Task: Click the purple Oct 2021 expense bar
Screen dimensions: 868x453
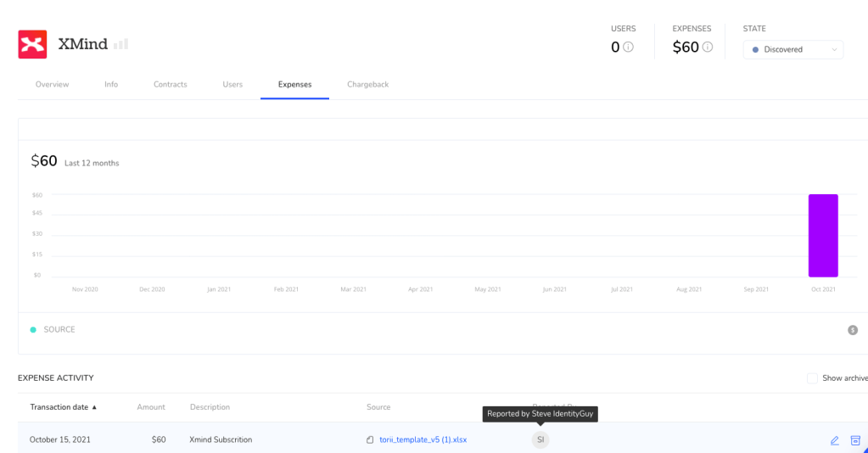Action: pyautogui.click(x=822, y=236)
